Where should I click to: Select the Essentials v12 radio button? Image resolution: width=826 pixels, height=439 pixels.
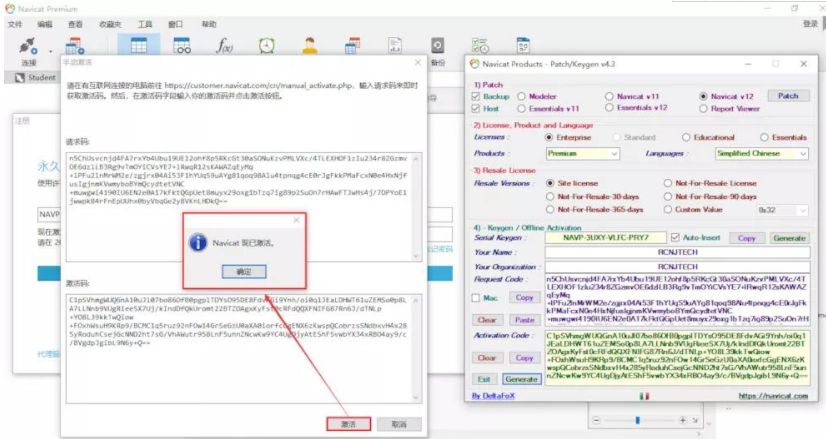pyautogui.click(x=609, y=108)
